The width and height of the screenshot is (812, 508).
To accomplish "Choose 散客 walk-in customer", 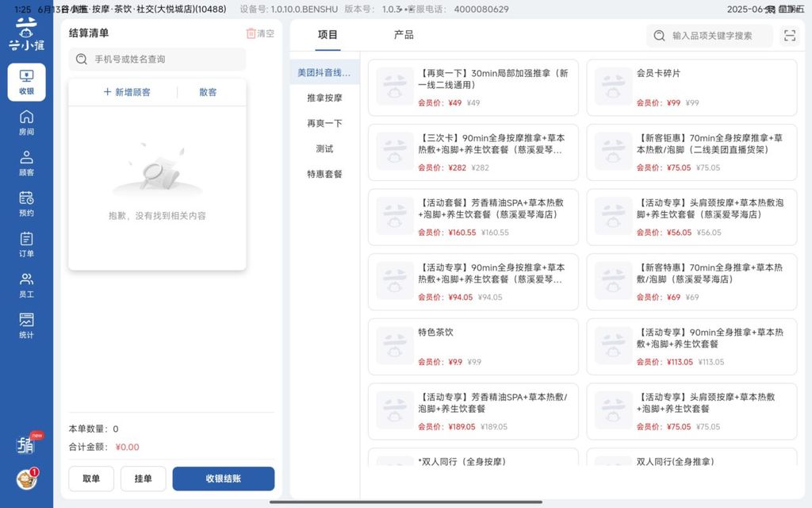I will [x=208, y=92].
